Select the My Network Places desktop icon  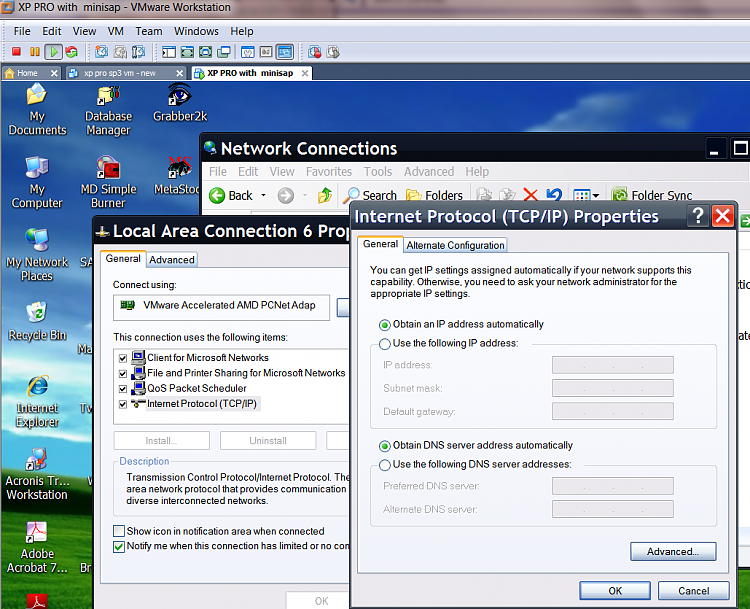37,255
